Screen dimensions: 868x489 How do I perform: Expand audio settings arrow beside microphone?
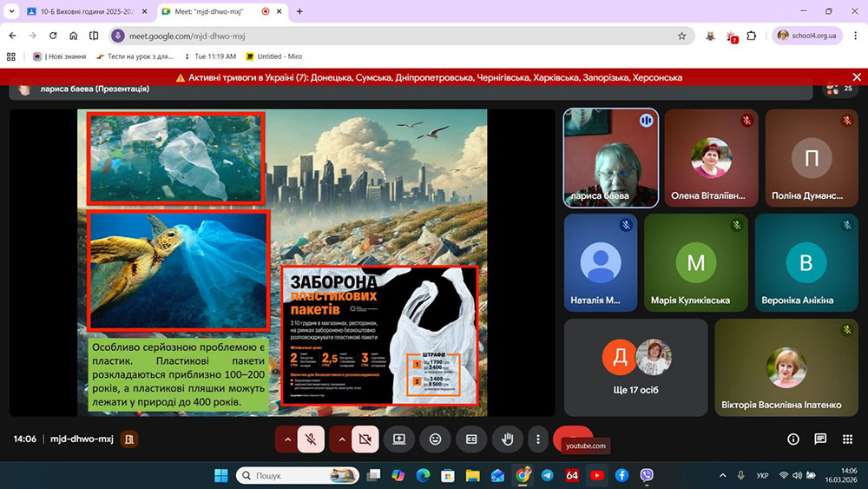point(288,439)
